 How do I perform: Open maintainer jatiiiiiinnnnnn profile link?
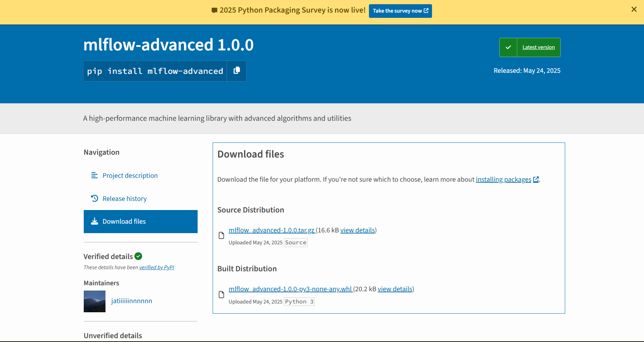pos(131,301)
